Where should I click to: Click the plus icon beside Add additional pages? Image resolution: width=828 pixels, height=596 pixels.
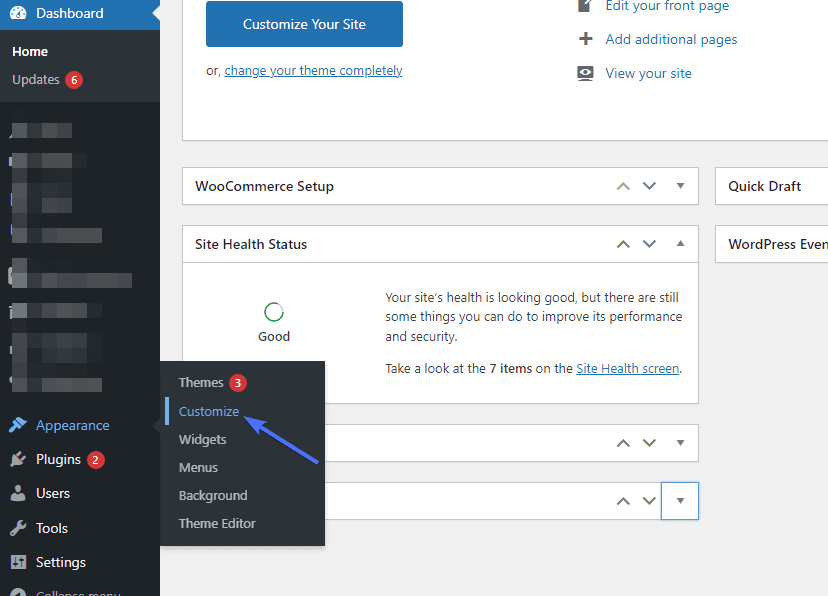point(586,39)
